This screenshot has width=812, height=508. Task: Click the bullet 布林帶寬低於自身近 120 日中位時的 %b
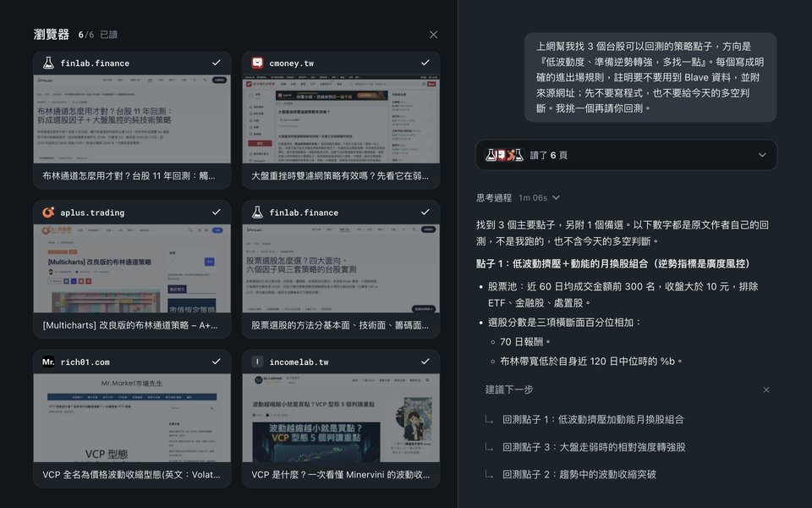592,362
